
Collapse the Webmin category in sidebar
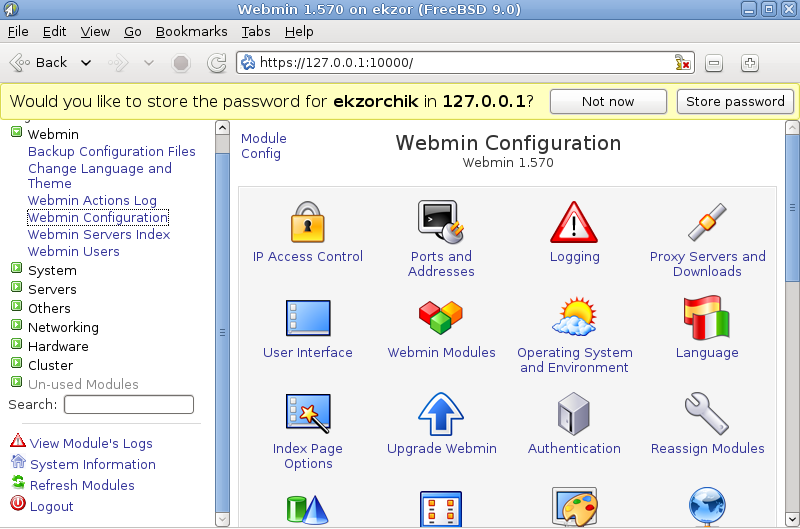(17, 133)
